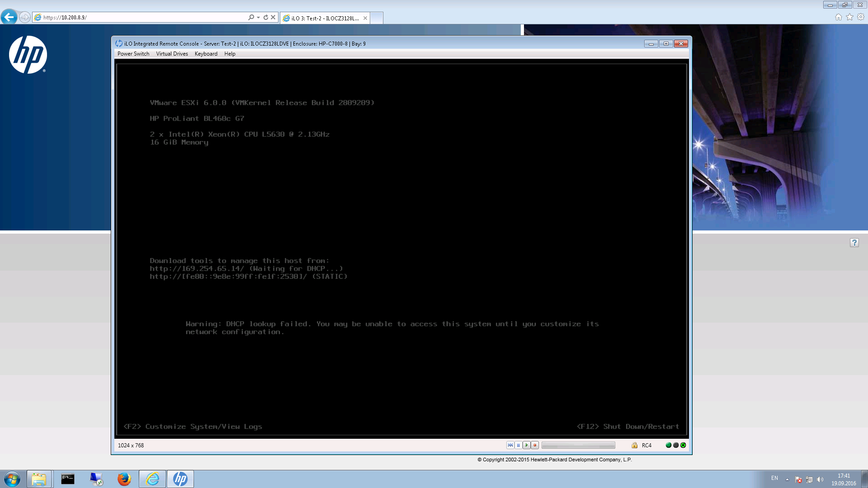The height and width of the screenshot is (488, 868).
Task: Click the green power status icon
Action: click(x=683, y=445)
